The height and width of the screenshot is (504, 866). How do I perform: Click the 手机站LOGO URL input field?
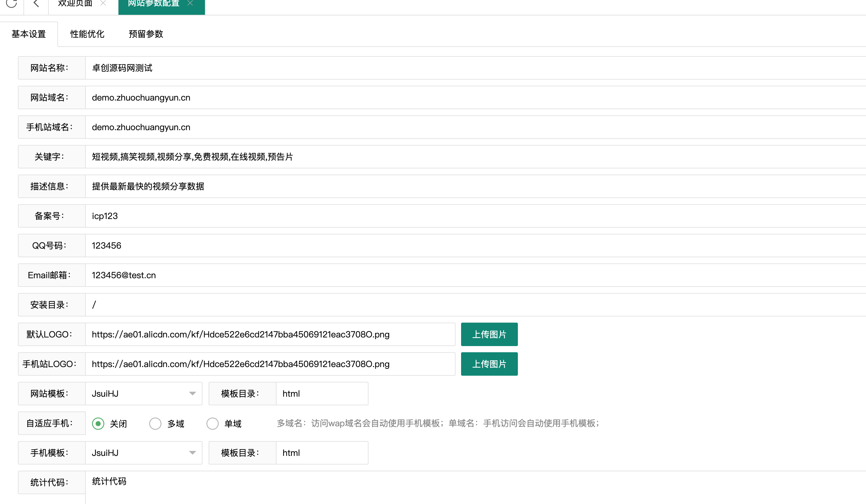coord(270,364)
